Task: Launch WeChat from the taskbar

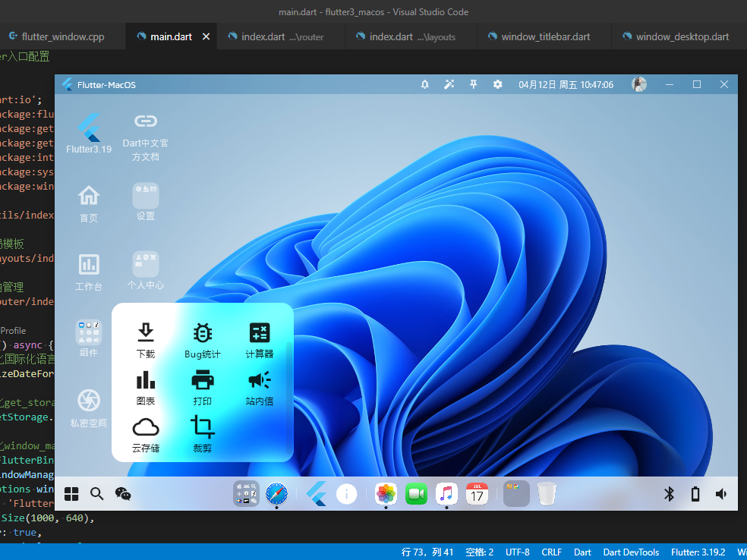Action: click(123, 493)
